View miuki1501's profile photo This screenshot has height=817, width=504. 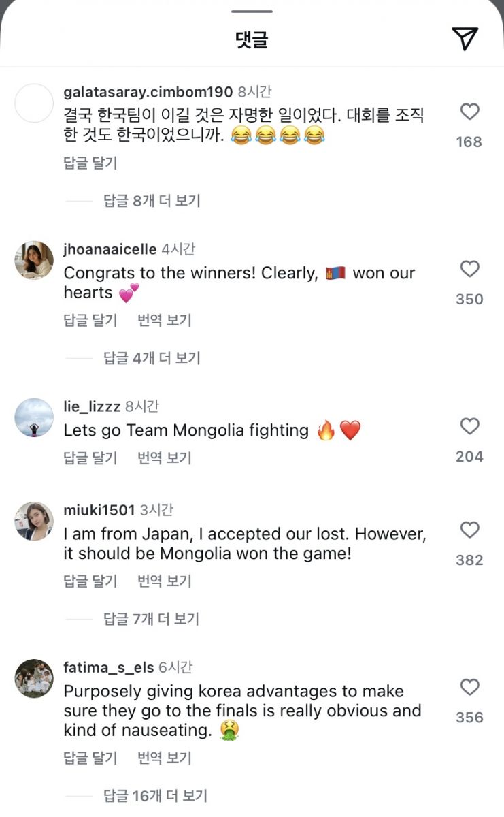(34, 522)
